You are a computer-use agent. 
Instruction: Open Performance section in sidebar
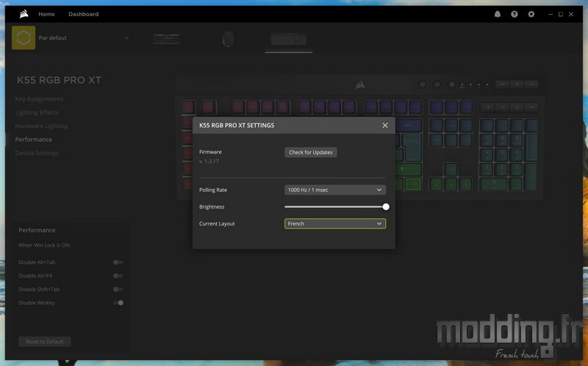coord(33,140)
